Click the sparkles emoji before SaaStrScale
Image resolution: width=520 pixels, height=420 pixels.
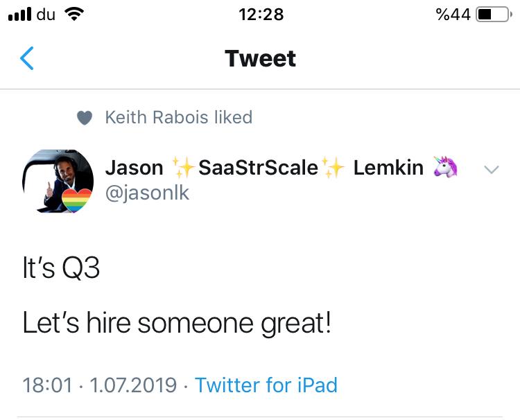coord(184,168)
